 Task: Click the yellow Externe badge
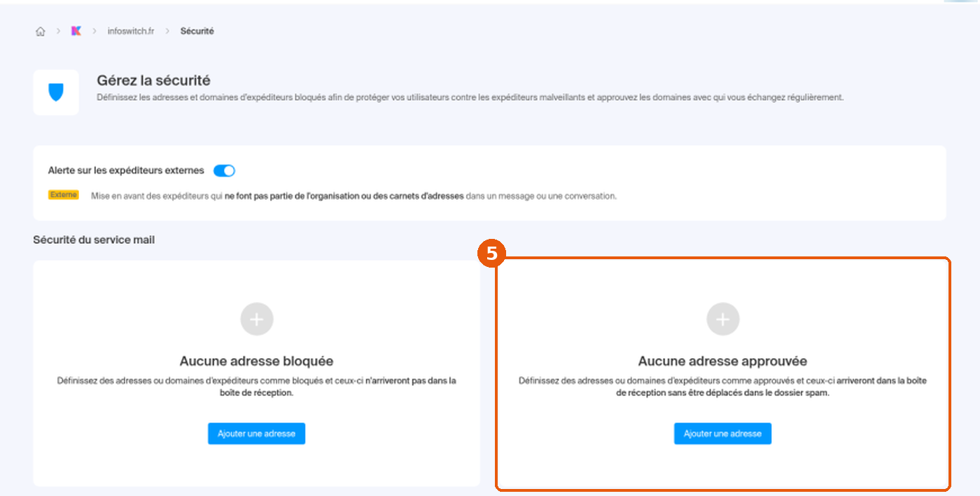[64, 195]
